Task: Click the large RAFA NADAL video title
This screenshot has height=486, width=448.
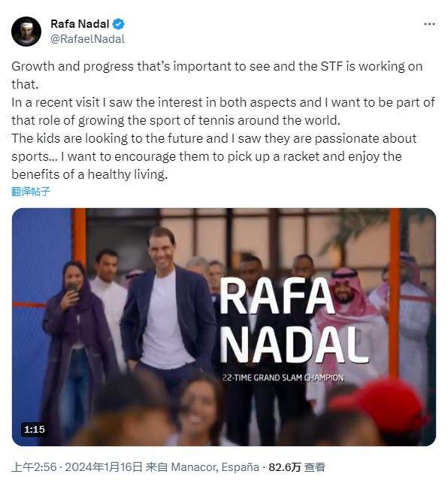Action: [x=294, y=320]
